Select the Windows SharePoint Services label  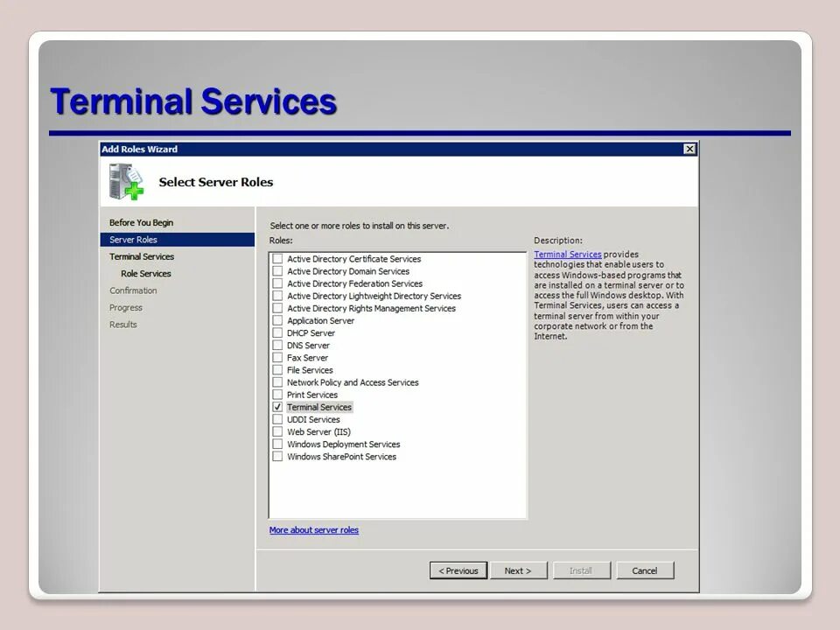342,457
